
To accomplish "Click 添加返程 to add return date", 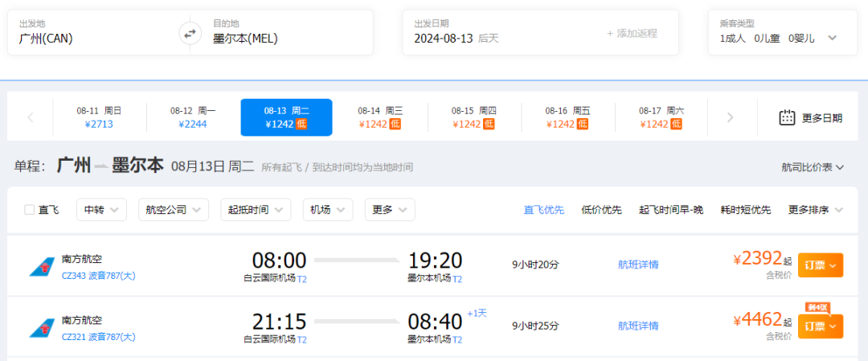I will pyautogui.click(x=632, y=33).
